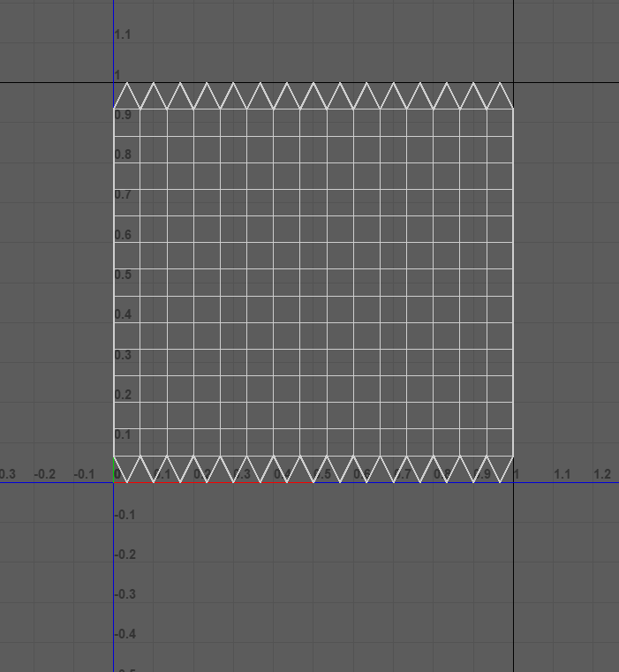Click the intersection point at U=1, V=1

[x=514, y=83]
